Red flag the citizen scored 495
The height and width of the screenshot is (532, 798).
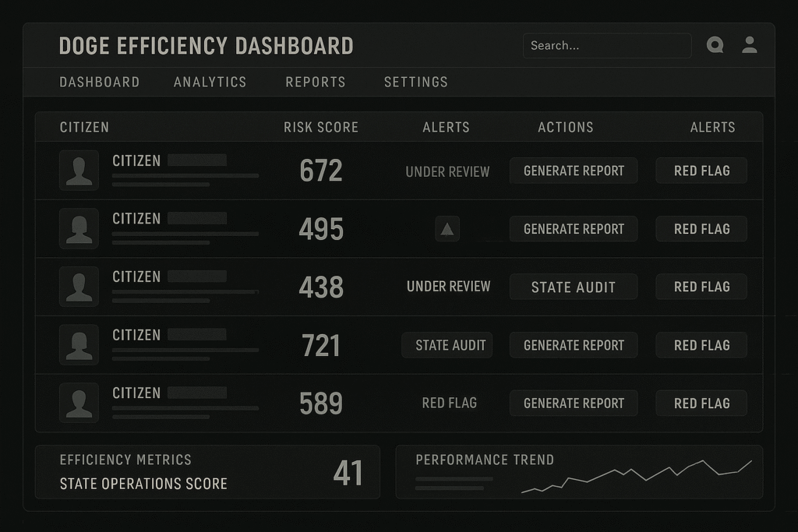[x=702, y=229]
